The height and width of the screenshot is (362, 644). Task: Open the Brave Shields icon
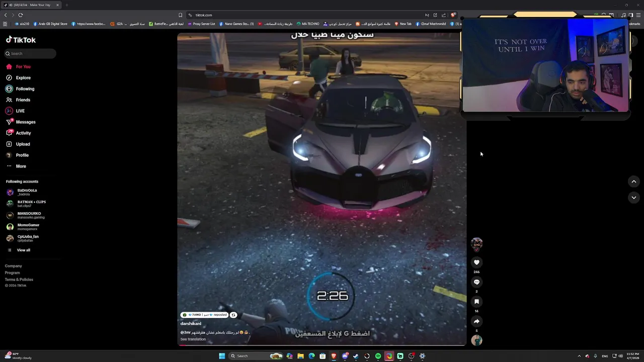[x=453, y=15]
